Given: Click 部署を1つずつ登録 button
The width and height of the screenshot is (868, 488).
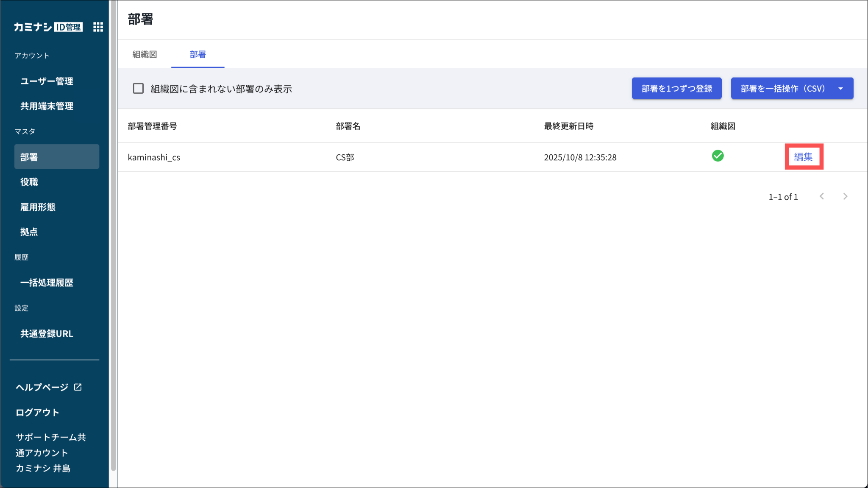Looking at the screenshot, I should [x=676, y=89].
